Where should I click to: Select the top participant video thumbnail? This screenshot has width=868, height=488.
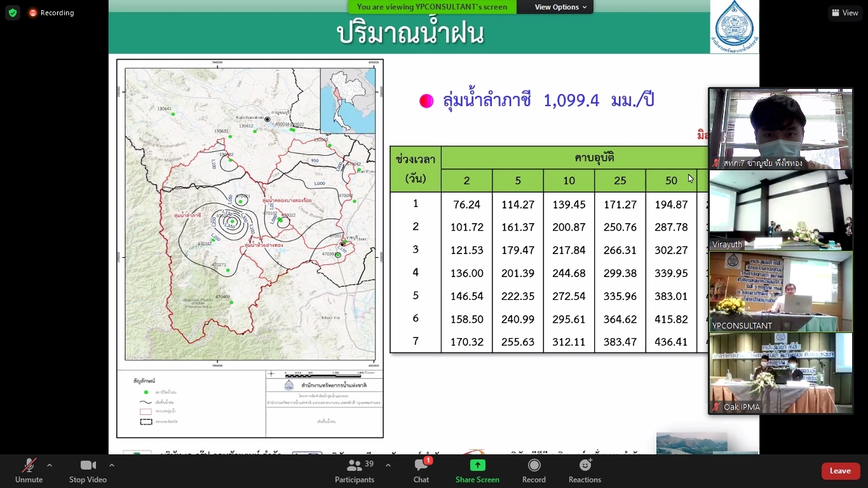(x=781, y=129)
